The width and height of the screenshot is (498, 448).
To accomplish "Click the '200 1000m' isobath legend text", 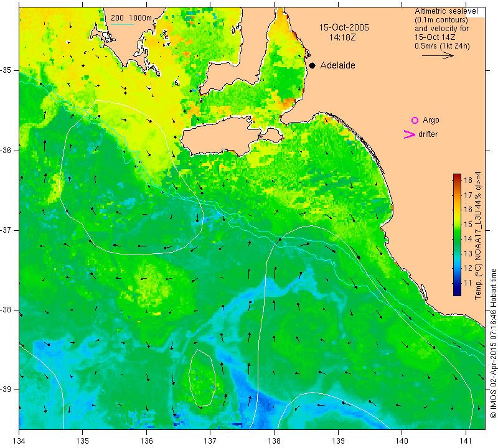I will pos(131,18).
